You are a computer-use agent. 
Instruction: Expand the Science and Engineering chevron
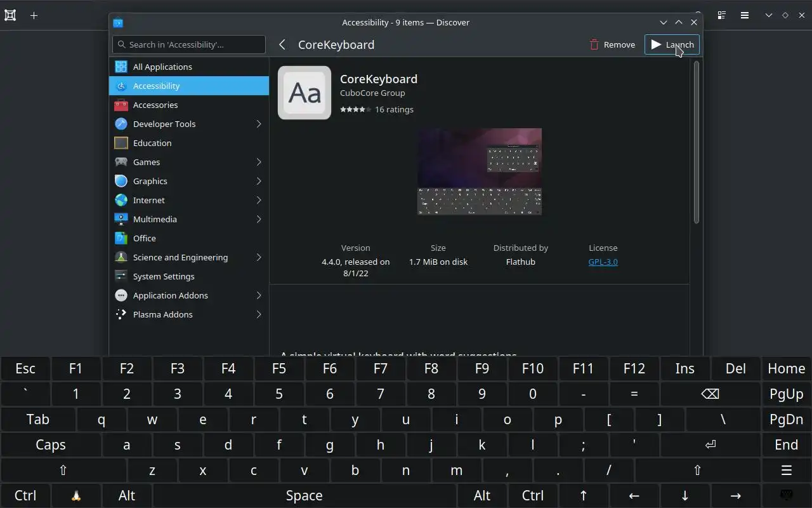(259, 257)
